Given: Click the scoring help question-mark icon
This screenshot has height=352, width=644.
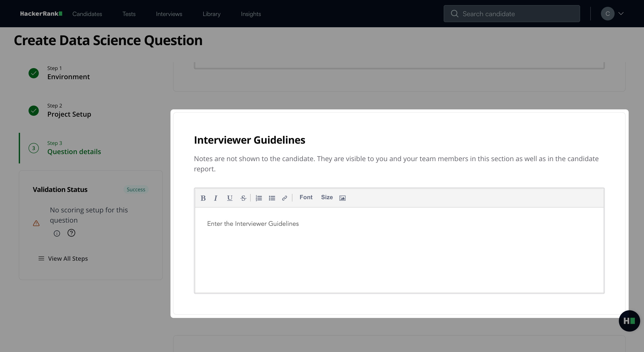Looking at the screenshot, I should [x=71, y=233].
